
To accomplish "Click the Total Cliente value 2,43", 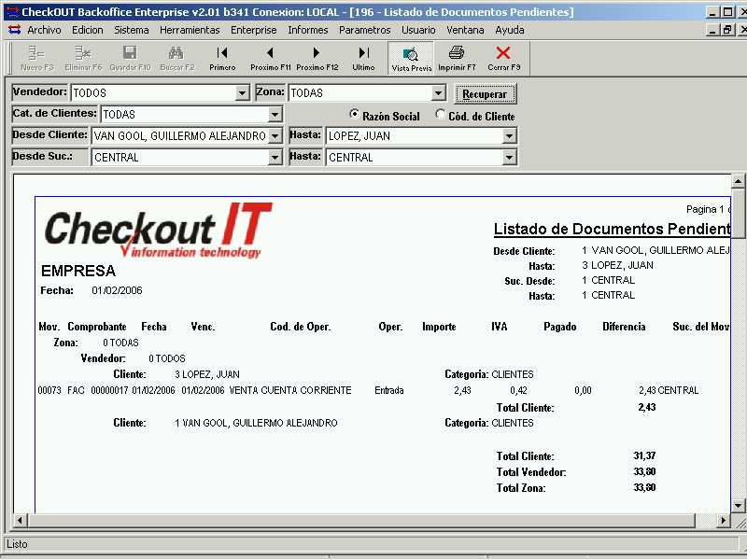I will point(647,407).
